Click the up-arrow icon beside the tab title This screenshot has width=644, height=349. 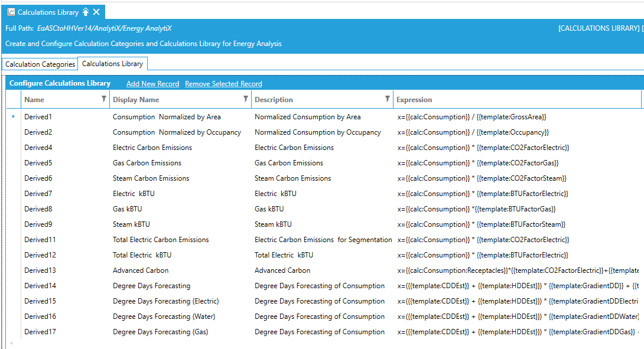click(x=86, y=12)
